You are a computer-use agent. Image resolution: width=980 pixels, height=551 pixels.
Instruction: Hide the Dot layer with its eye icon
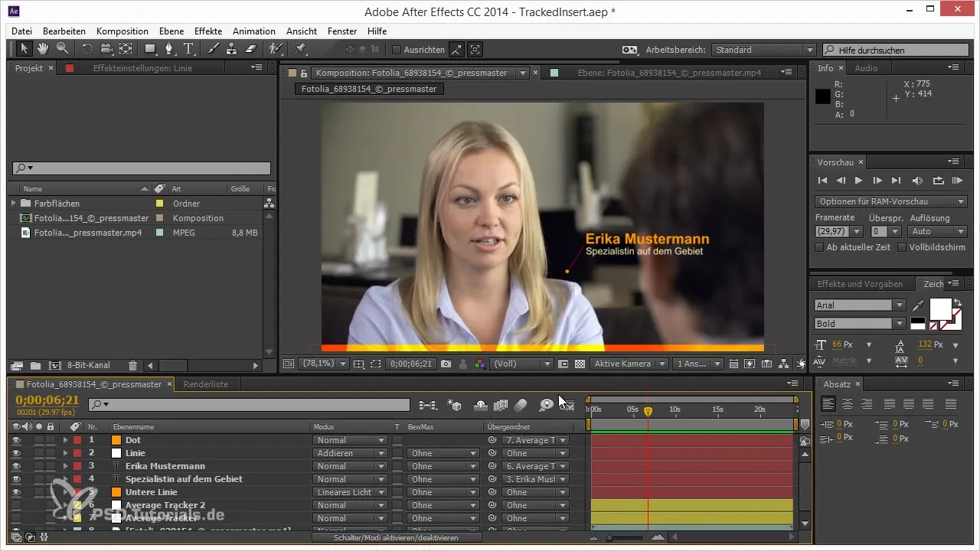coord(16,440)
